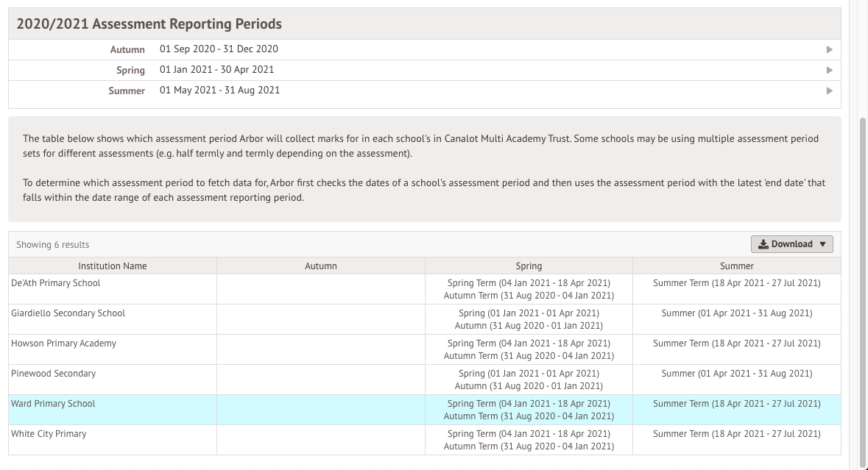Image resolution: width=868 pixels, height=470 pixels.
Task: Click Spring date range 01 Jan 2021 - 30 Apr 2021
Action: point(216,70)
